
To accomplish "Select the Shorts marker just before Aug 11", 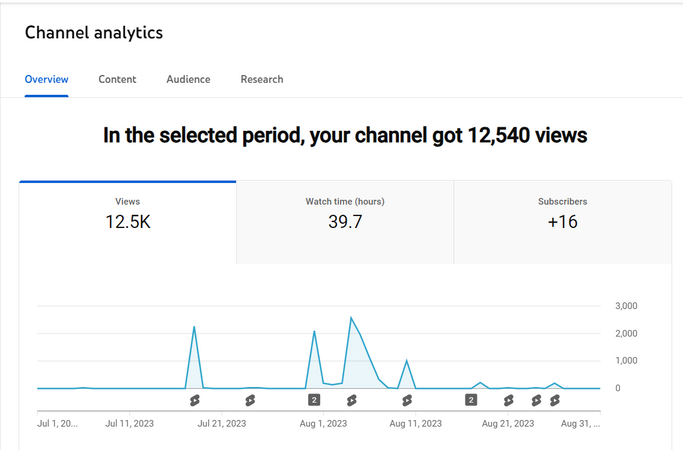I will (x=407, y=400).
